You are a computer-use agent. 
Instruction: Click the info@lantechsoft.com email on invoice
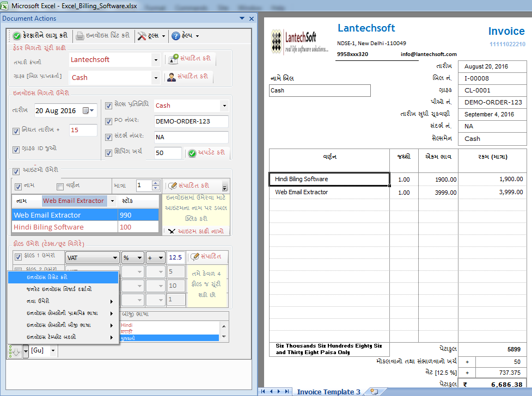[x=429, y=54]
